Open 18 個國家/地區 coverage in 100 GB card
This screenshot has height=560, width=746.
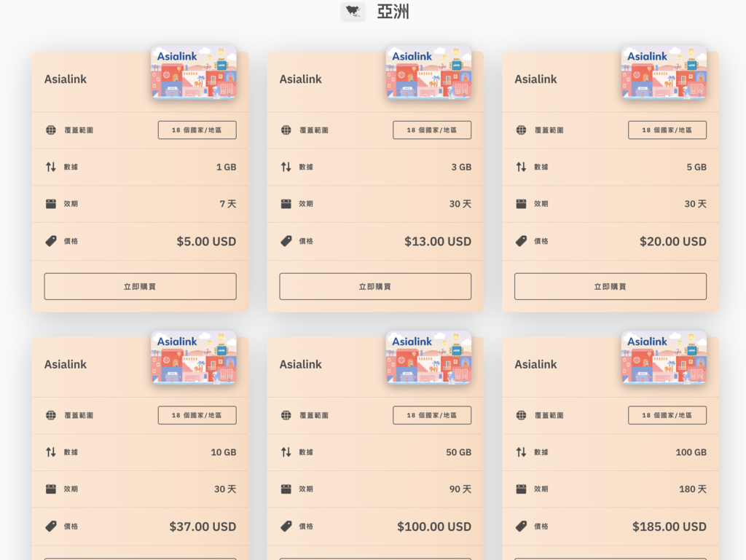pos(667,415)
